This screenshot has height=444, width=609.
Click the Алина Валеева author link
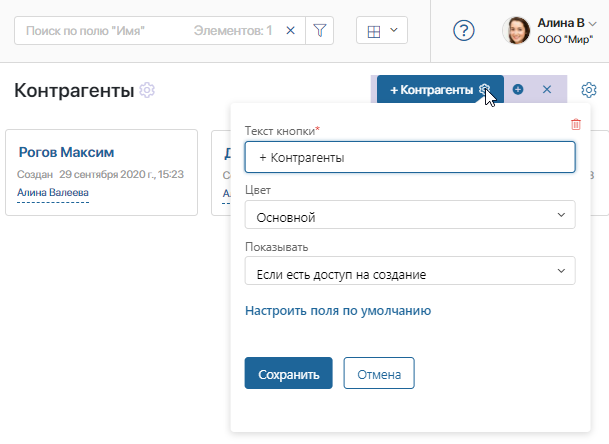[x=53, y=193]
